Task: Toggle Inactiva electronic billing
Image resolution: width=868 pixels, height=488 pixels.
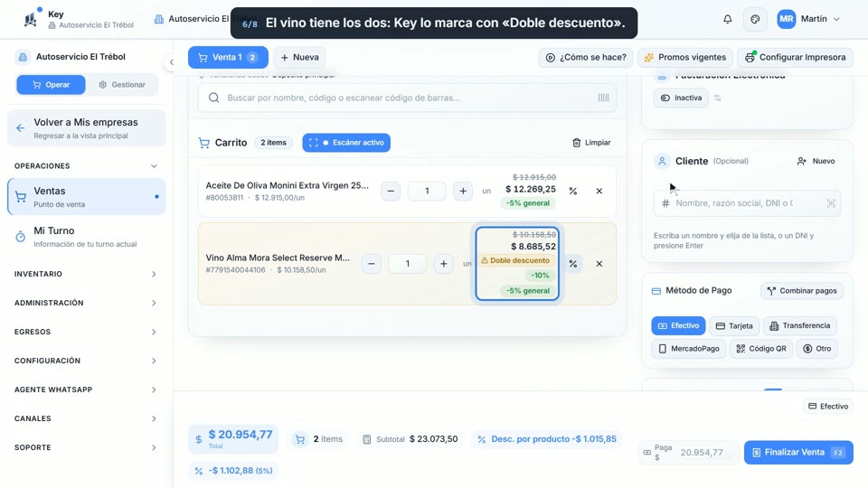Action: [681, 98]
